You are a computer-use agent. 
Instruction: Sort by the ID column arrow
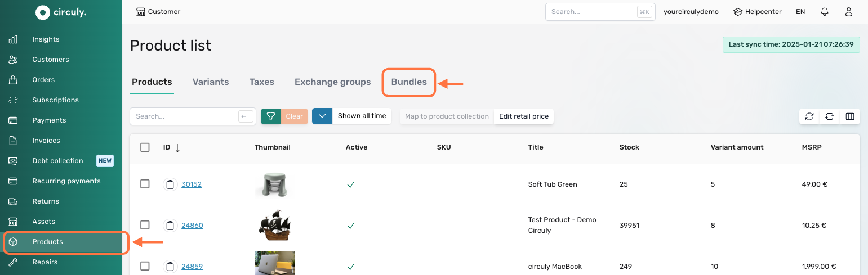coord(177,148)
